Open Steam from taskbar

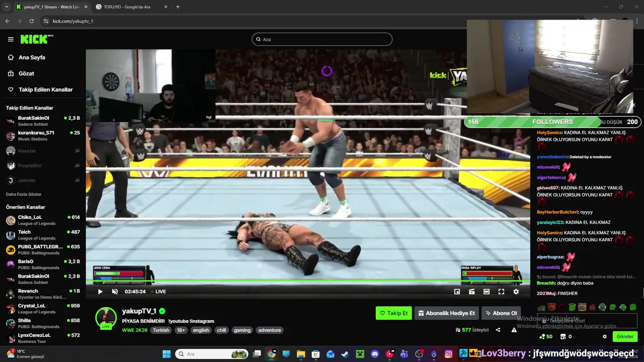point(345,354)
